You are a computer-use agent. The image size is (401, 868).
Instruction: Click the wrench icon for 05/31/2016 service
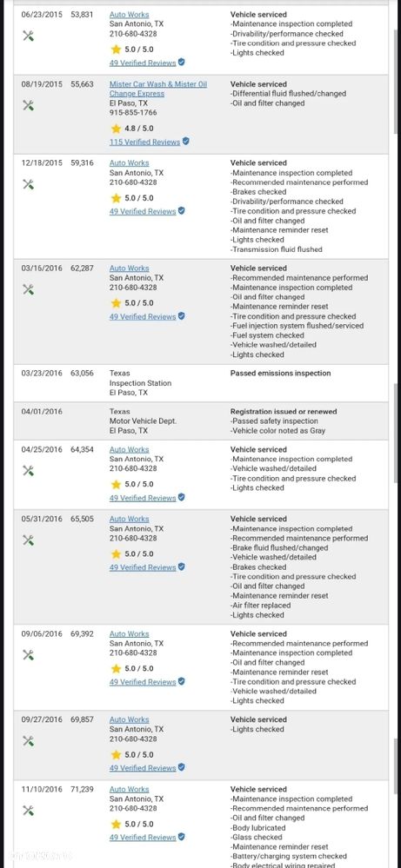[x=28, y=540]
